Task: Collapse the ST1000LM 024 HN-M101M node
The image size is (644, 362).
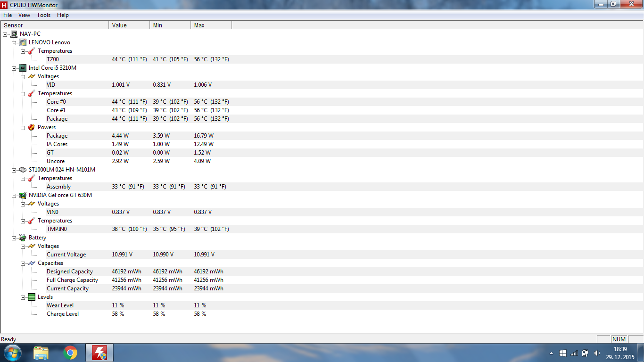Action: tap(14, 170)
